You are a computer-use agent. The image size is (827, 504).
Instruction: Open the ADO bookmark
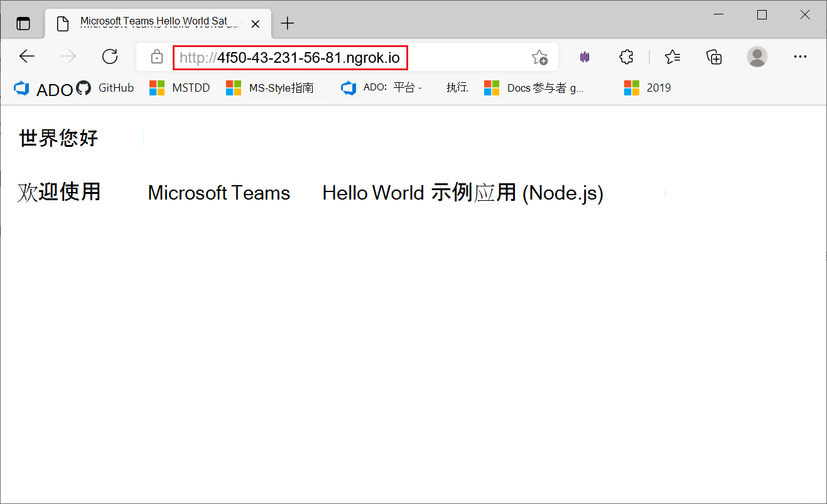[43, 88]
